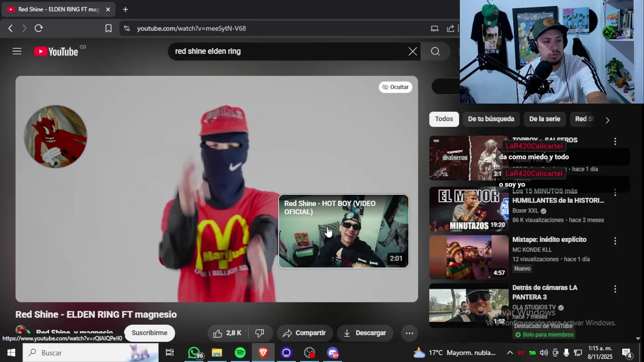Open options menu for TOPBOY - SALSEROS video

(x=615, y=142)
